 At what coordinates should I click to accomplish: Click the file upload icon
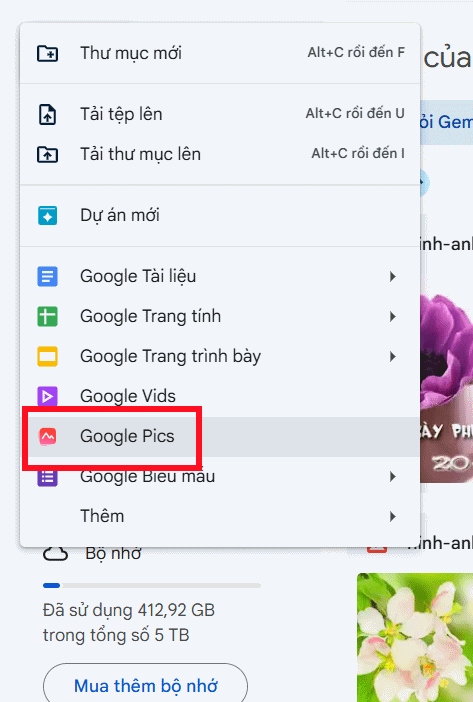(47, 114)
